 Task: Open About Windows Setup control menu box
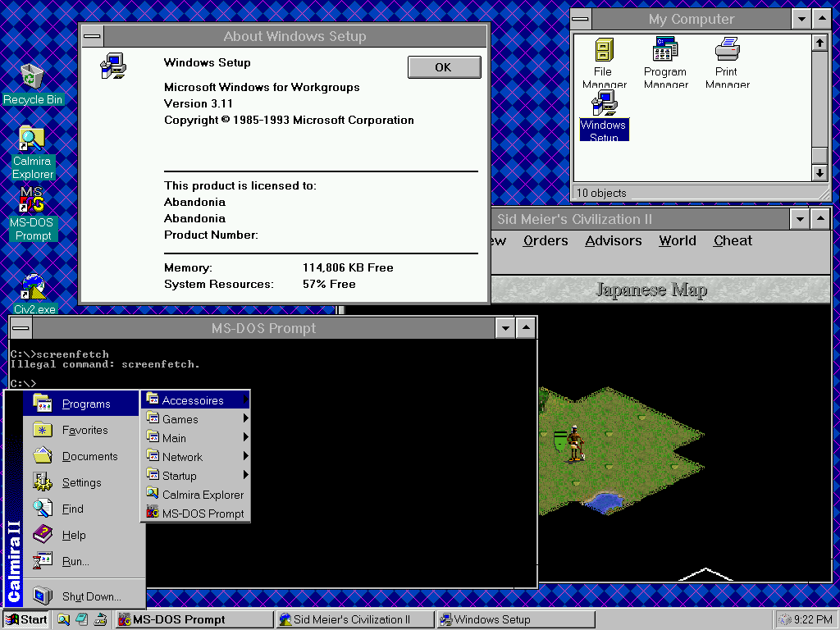point(92,36)
